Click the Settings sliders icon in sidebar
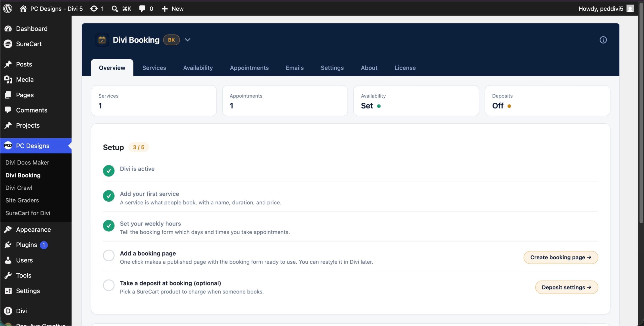The image size is (644, 326). coord(8,291)
